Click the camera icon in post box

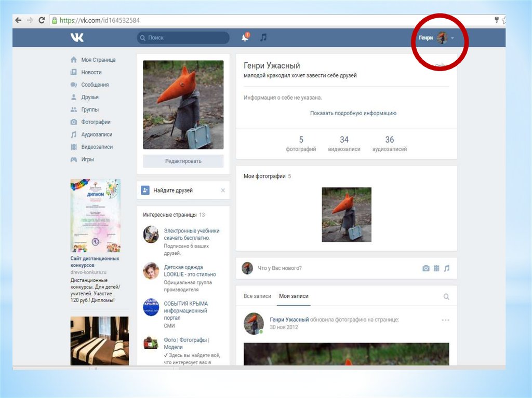[x=426, y=268]
